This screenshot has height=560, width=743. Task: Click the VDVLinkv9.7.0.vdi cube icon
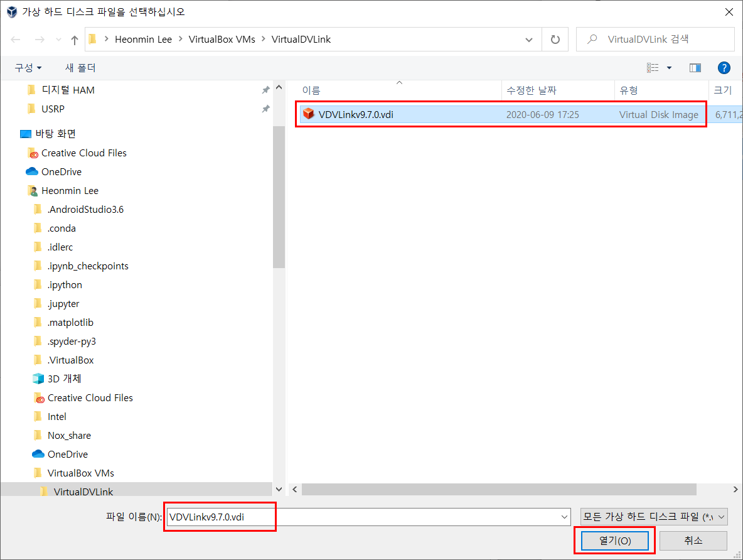(309, 114)
